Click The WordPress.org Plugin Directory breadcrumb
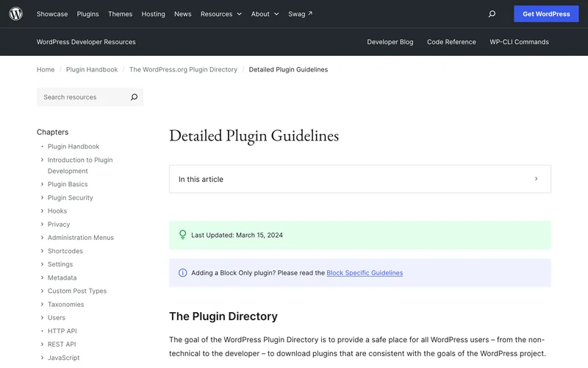The image size is (588, 368). [183, 69]
